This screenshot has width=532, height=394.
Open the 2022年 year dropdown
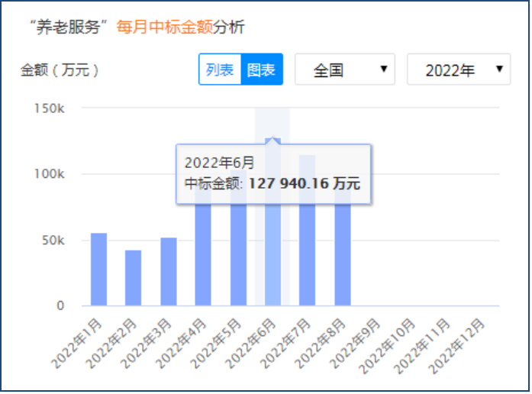[458, 70]
